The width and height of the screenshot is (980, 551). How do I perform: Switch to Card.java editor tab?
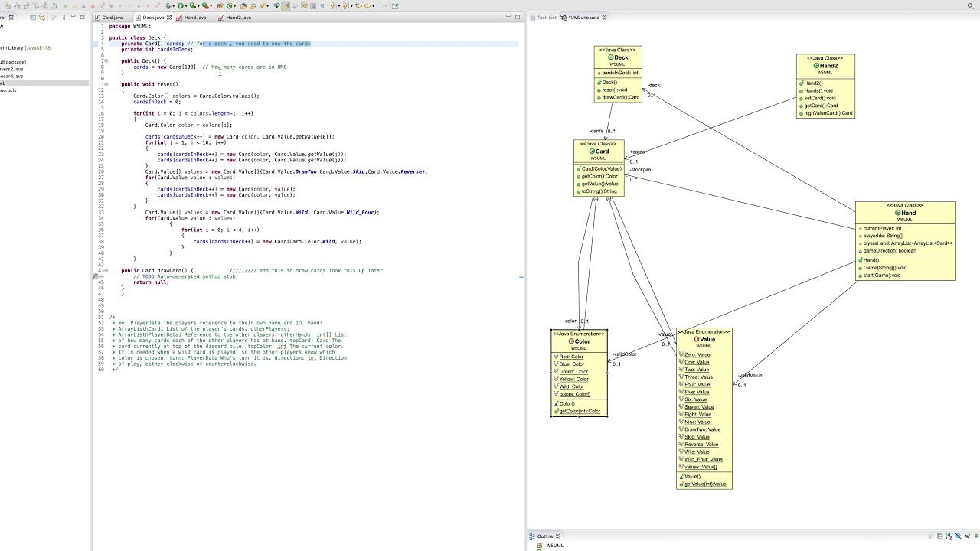pos(113,18)
